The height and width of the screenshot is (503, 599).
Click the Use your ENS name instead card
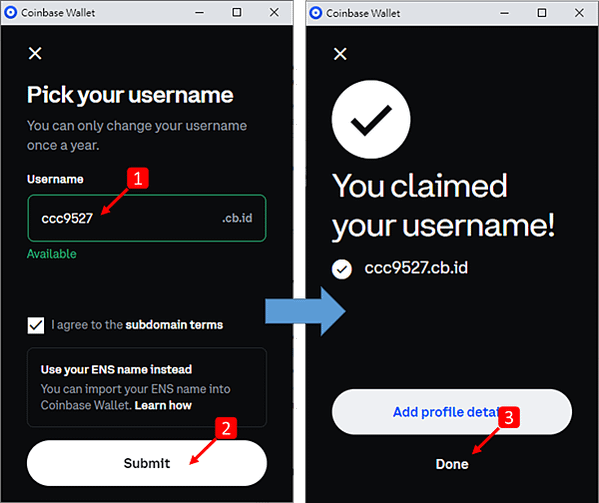click(x=147, y=387)
